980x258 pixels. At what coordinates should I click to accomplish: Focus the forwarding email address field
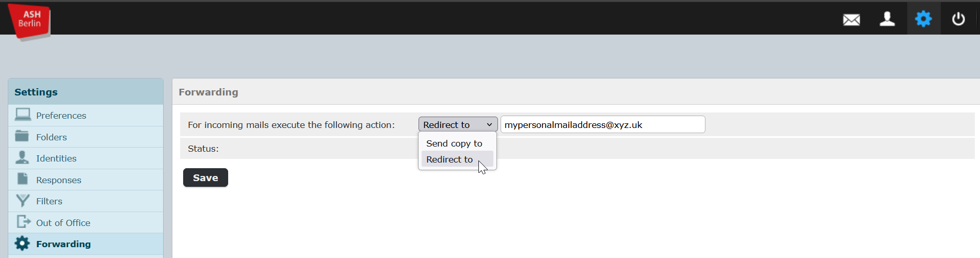pyautogui.click(x=603, y=124)
